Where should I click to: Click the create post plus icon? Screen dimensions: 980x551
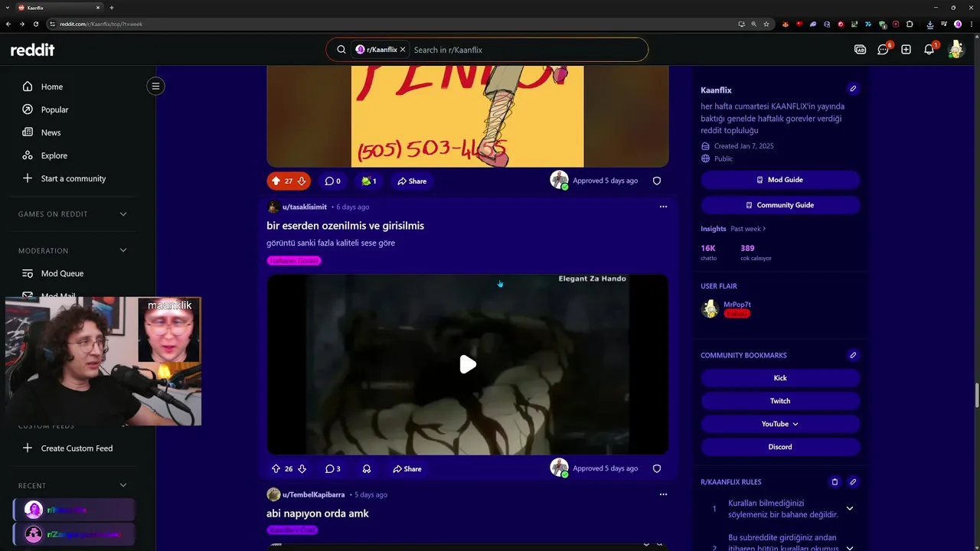coord(906,50)
